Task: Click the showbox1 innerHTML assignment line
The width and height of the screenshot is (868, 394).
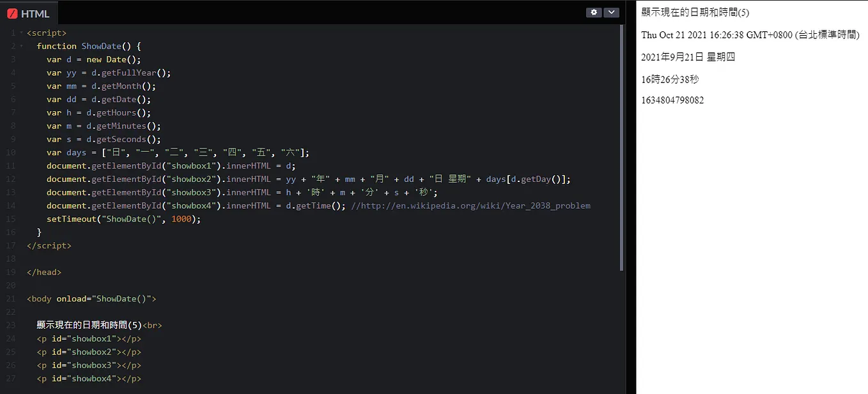Action: pyautogui.click(x=171, y=166)
